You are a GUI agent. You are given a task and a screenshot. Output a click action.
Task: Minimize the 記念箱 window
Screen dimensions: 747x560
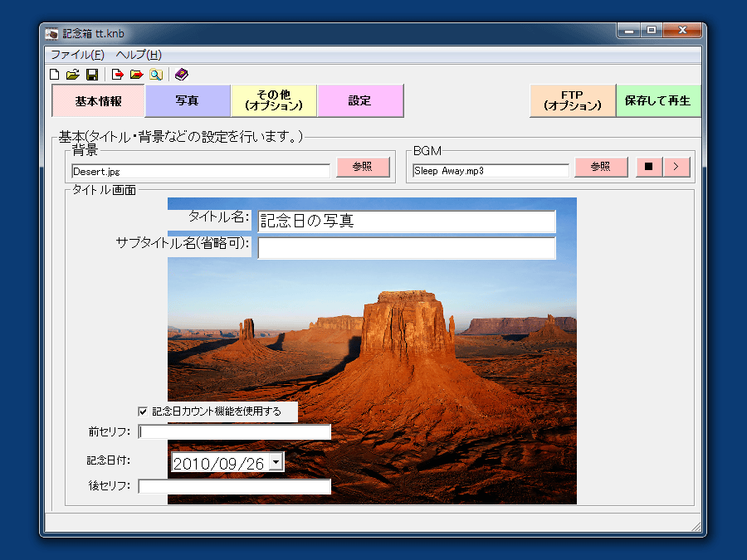[x=629, y=31]
